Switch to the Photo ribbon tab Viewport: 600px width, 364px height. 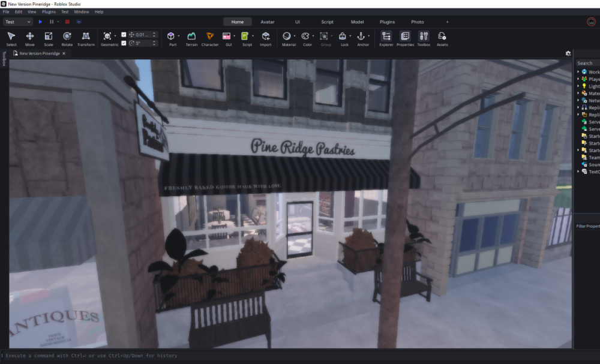(x=418, y=22)
